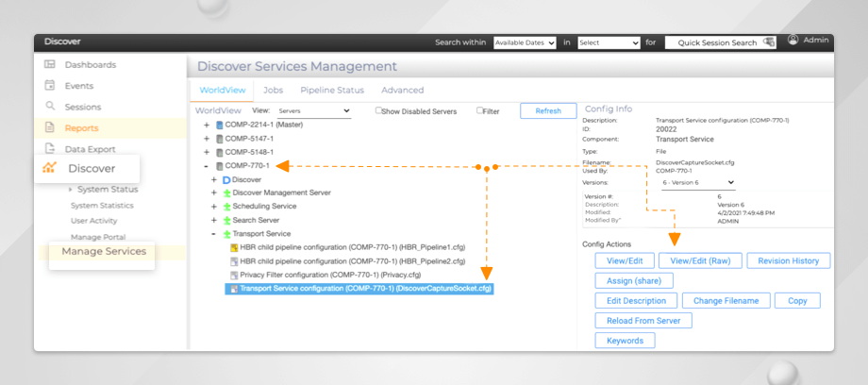Select Transport Service configuration DiscoverCaptureSocket.cfg row
Image resolution: width=868 pixels, height=385 pixels.
coord(359,289)
